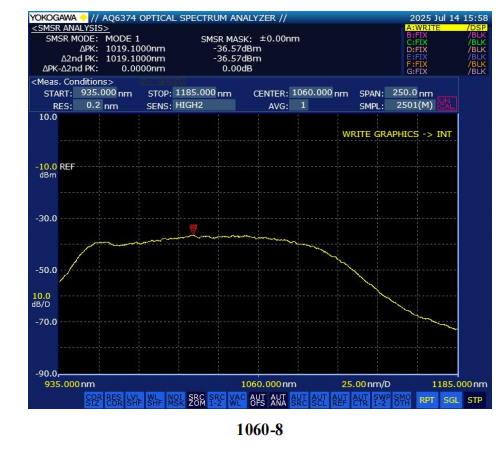Select trace B:FIX /BLK
Viewport: 498px width, 456px height.
coord(446,35)
